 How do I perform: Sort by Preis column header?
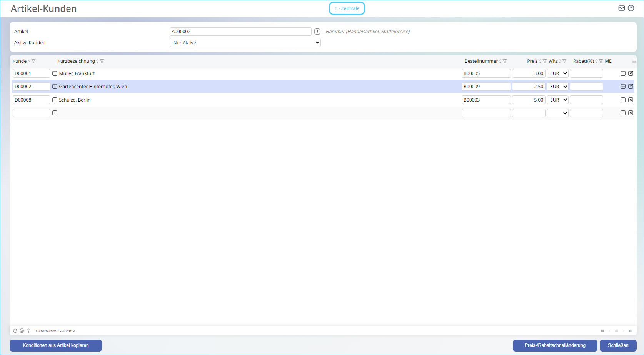tap(532, 61)
